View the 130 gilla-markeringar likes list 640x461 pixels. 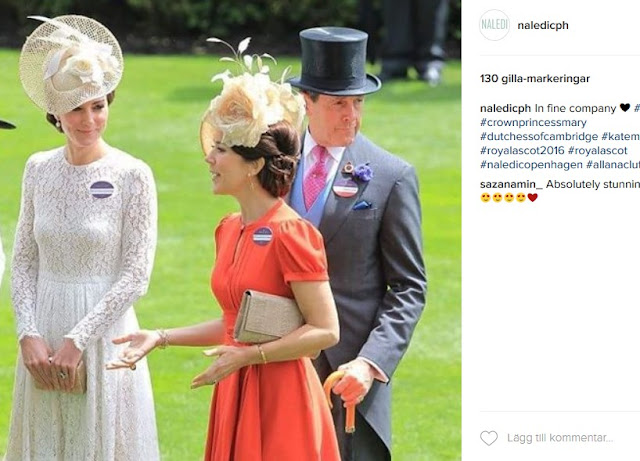click(535, 78)
